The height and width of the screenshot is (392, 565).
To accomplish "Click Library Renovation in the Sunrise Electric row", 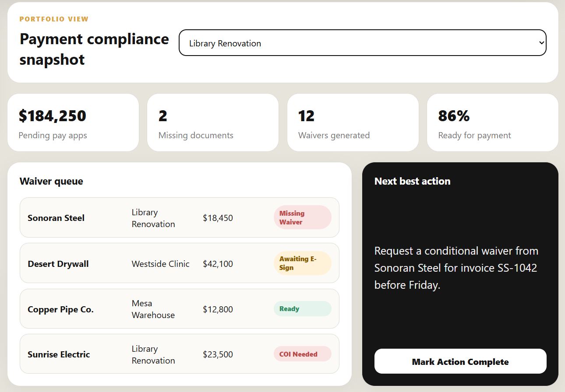I will pyautogui.click(x=153, y=354).
